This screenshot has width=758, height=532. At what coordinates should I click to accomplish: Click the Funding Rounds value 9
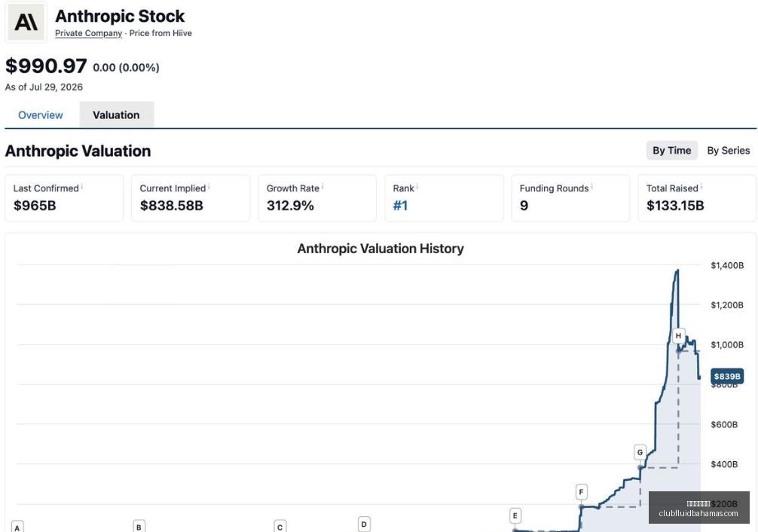pos(524,206)
